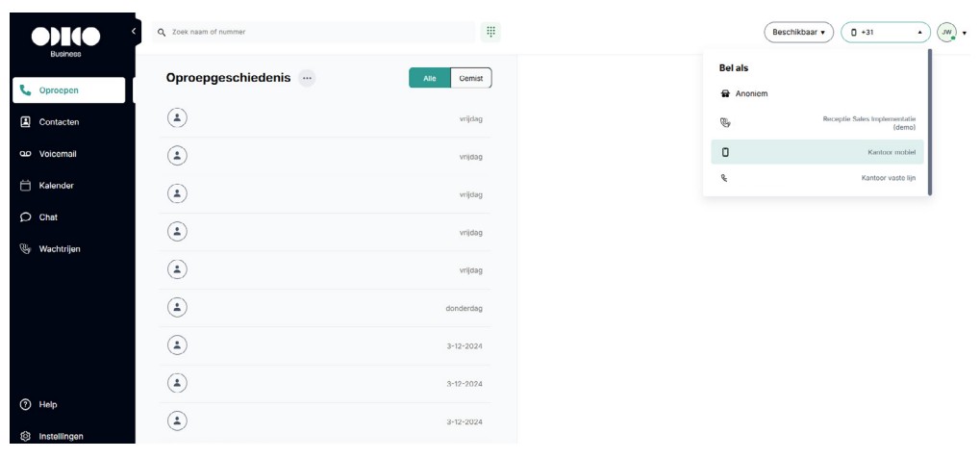This screenshot has width=980, height=459.
Task: Click the Chat bubble icon
Action: pyautogui.click(x=26, y=217)
